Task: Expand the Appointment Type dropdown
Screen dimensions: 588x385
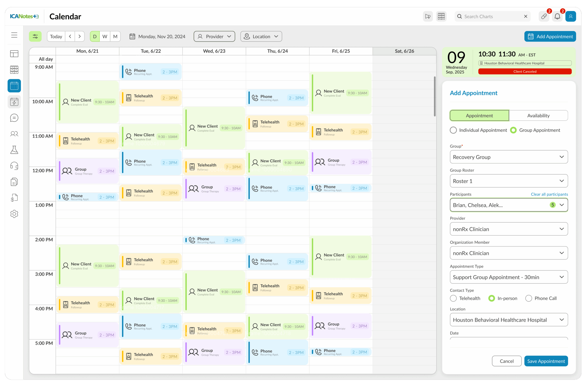Action: click(509, 277)
